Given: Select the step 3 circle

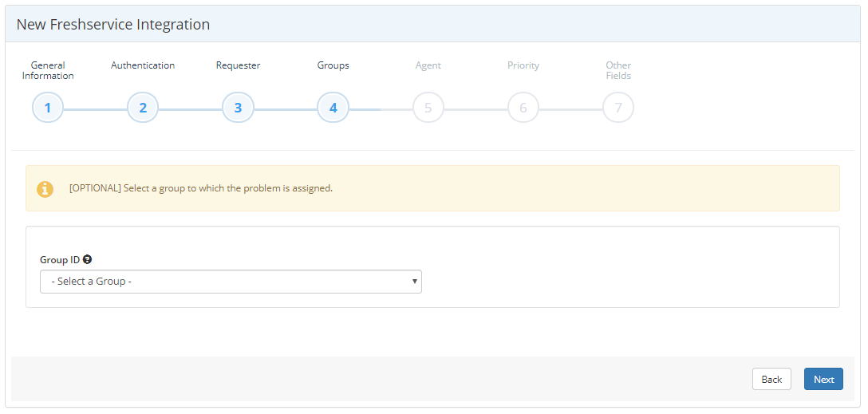Looking at the screenshot, I should pyautogui.click(x=238, y=108).
